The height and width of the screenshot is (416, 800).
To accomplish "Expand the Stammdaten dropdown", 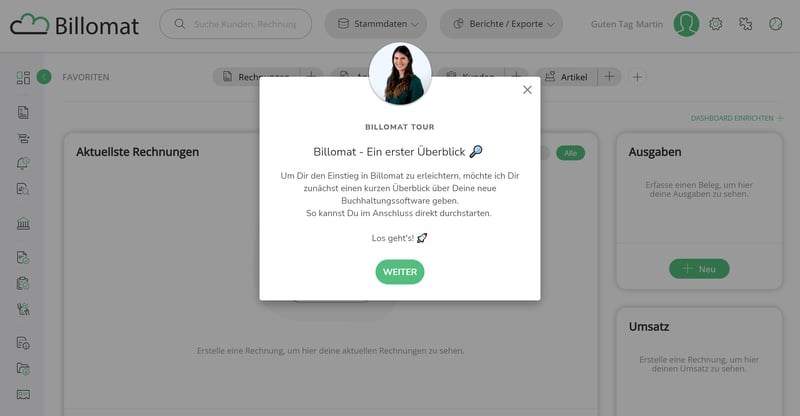I will click(376, 24).
